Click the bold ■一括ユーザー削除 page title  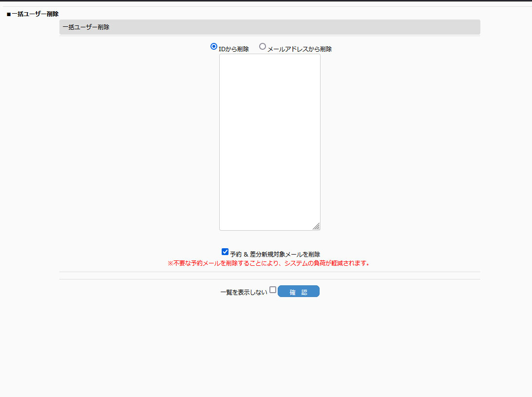pos(35,14)
